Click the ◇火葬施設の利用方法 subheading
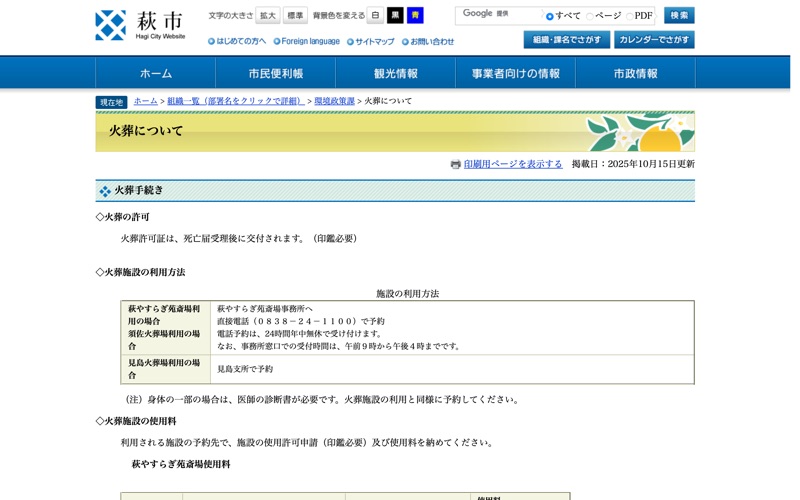Viewport: 800px width, 500px height. pos(140,272)
